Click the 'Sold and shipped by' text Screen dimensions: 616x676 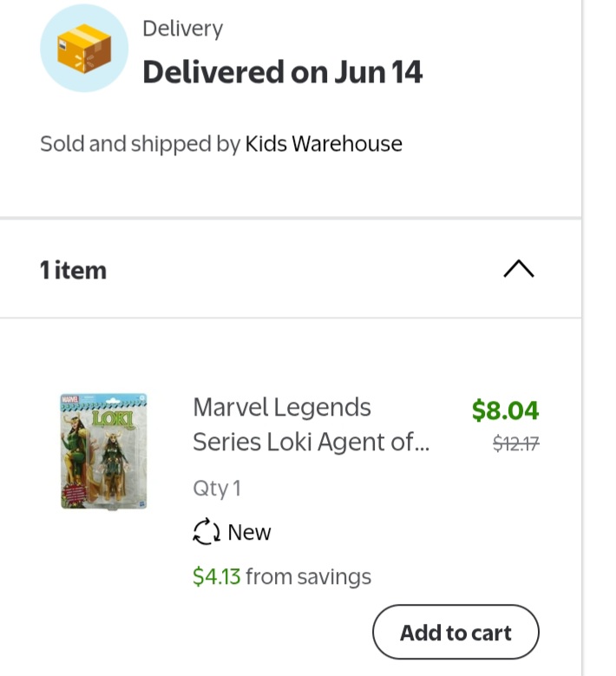click(x=140, y=144)
